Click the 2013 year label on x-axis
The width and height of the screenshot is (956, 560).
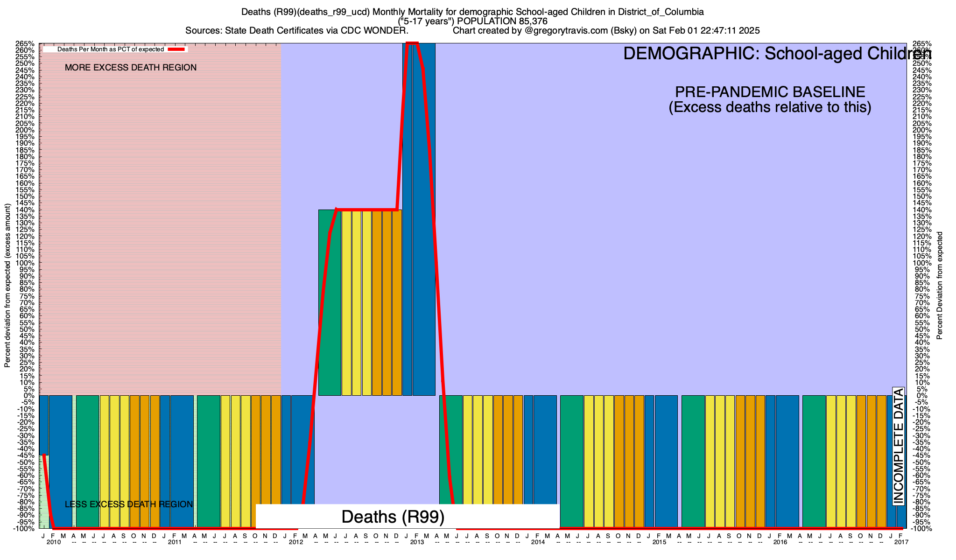tap(417, 542)
